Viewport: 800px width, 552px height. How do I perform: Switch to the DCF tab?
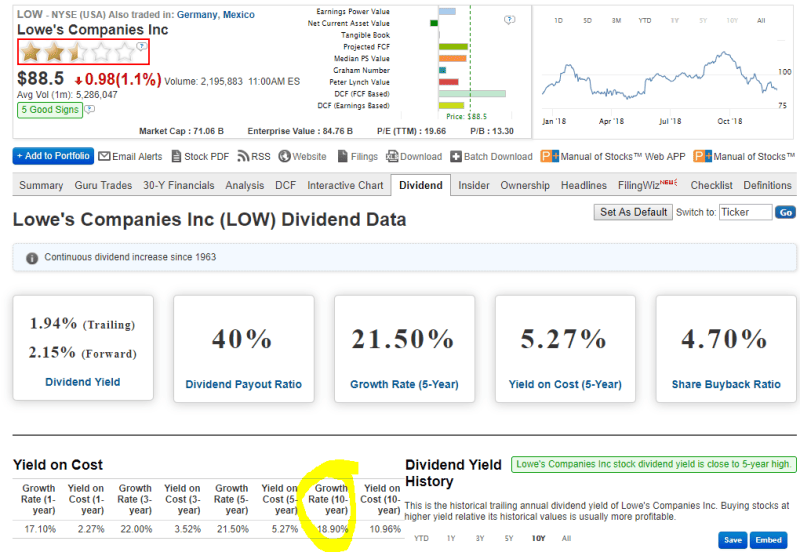[285, 185]
